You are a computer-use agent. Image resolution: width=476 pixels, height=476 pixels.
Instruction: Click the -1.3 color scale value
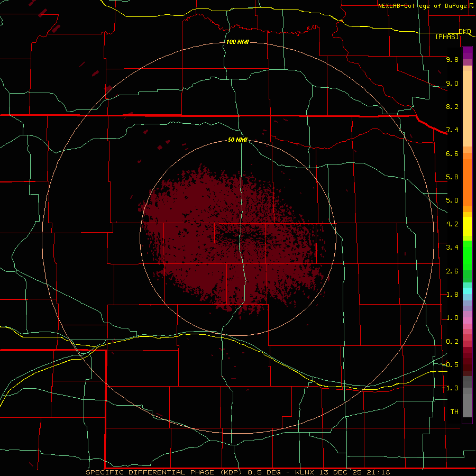pyautogui.click(x=451, y=388)
